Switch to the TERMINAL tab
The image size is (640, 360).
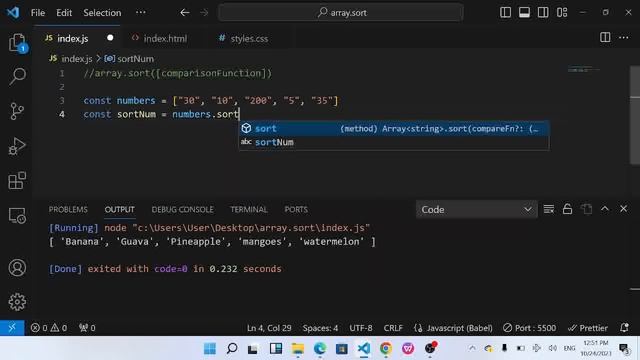coord(249,209)
